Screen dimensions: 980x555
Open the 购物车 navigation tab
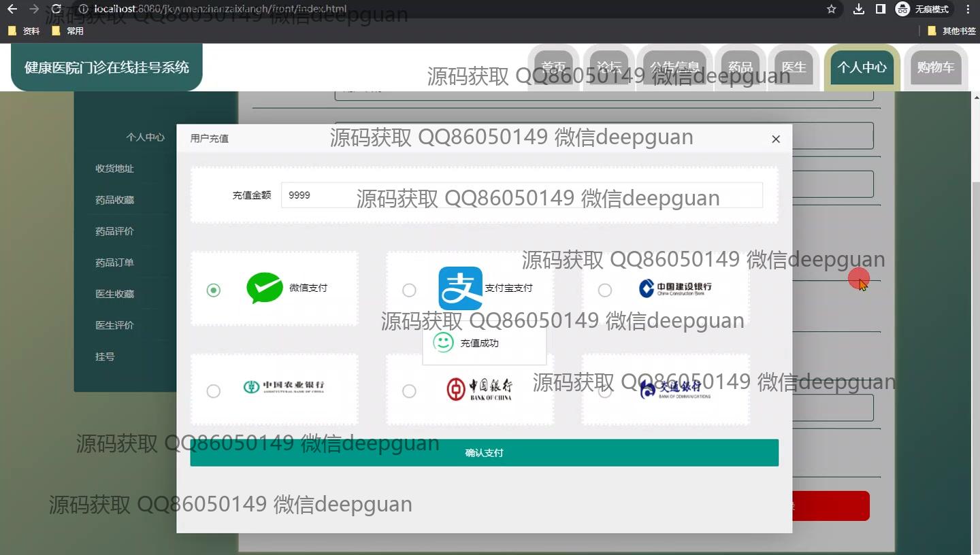(936, 67)
